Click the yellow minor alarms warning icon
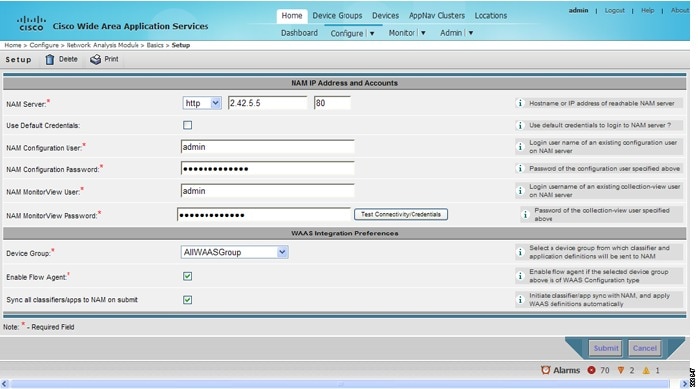Image resolution: width=698 pixels, height=389 pixels. point(646,370)
